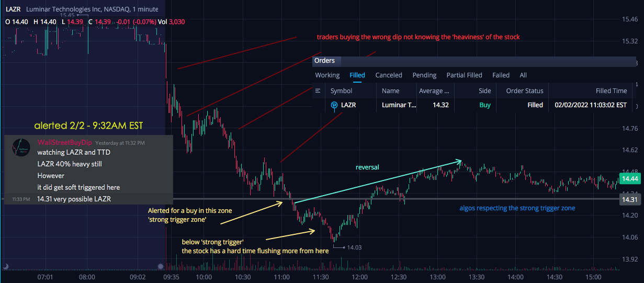Open the Failed orders tab
This screenshot has width=644, height=283.
click(501, 75)
